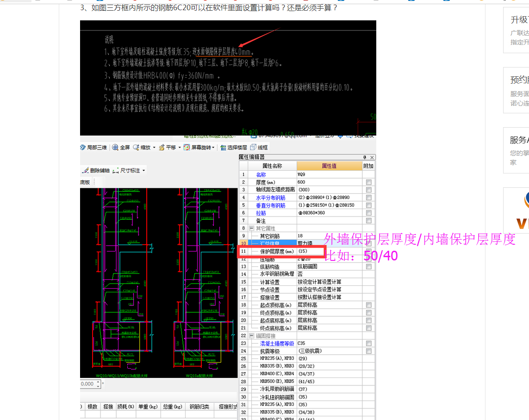Click the 搭接 column header
This screenshot has height=420, width=529.
108,407
